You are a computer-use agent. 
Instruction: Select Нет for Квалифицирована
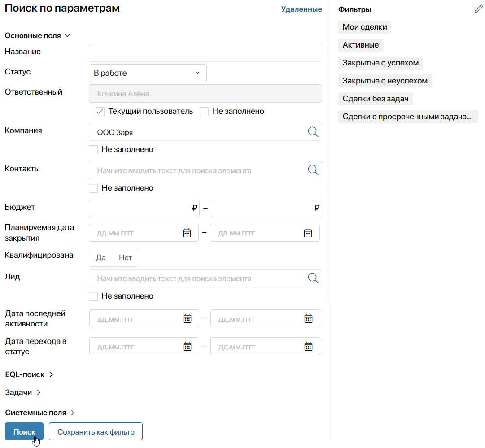[x=125, y=257]
